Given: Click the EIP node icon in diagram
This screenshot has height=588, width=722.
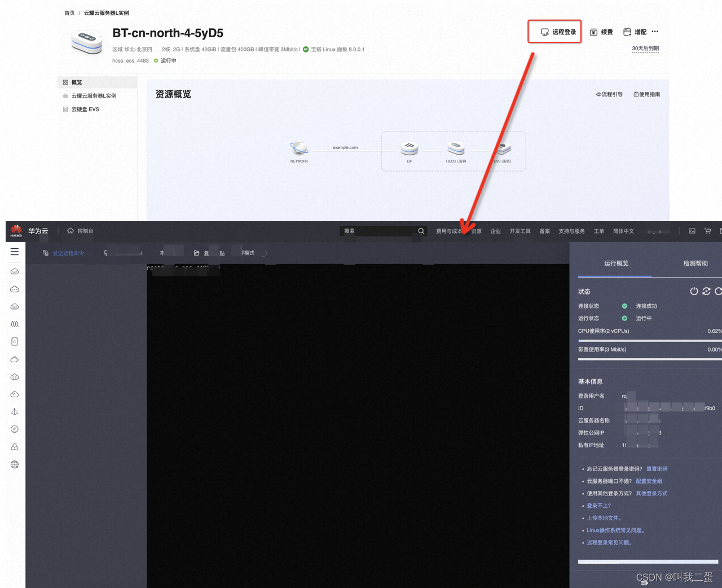Looking at the screenshot, I should 410,148.
